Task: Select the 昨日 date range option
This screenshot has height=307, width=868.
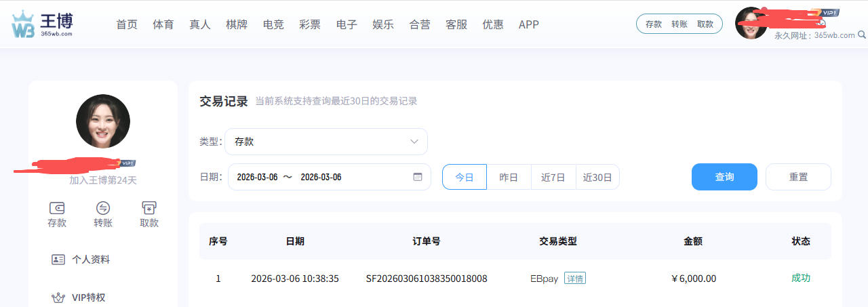Action: (x=509, y=177)
